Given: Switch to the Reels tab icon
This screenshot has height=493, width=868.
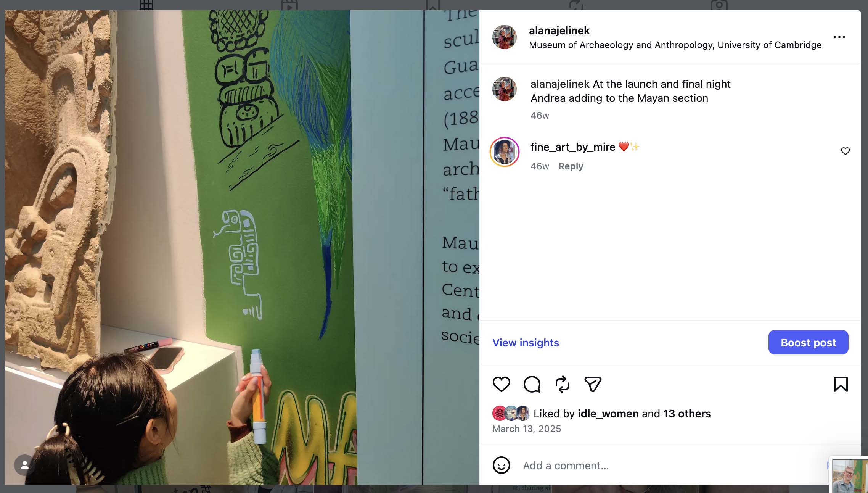Looking at the screenshot, I should (x=289, y=5).
